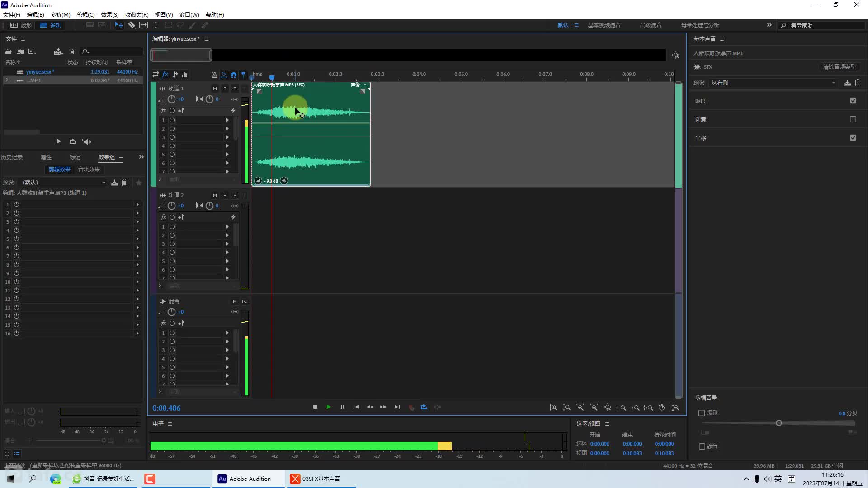This screenshot has width=868, height=488.
Task: Switch to Multitrack view (多轨)
Action: 50,25
